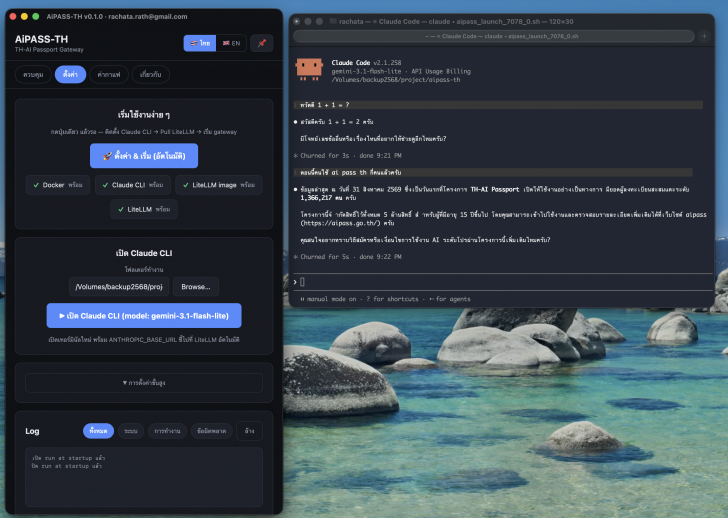Click the LiteLLM image status chip
The width and height of the screenshot is (728, 518).
click(219, 185)
